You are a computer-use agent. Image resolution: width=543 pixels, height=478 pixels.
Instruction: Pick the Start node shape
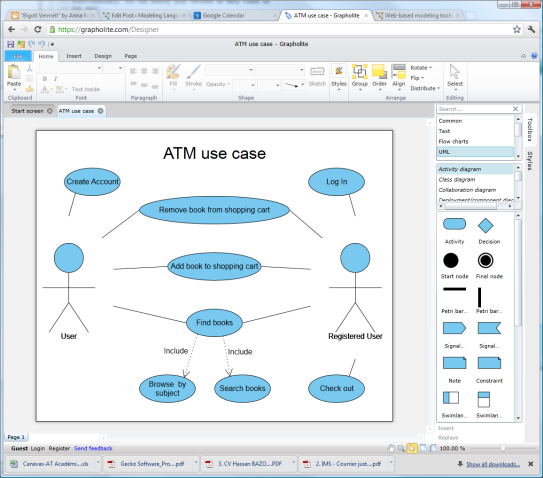click(451, 260)
